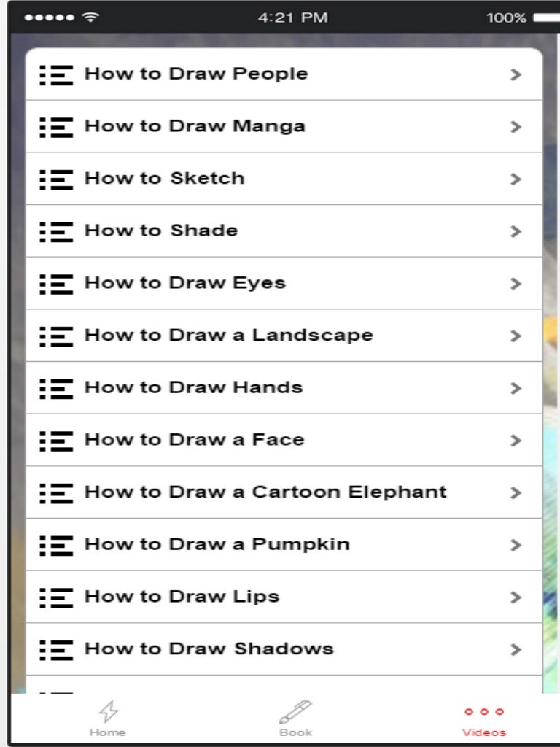Click list icon beside How to Shade
This screenshot has height=747, width=560.
(56, 231)
